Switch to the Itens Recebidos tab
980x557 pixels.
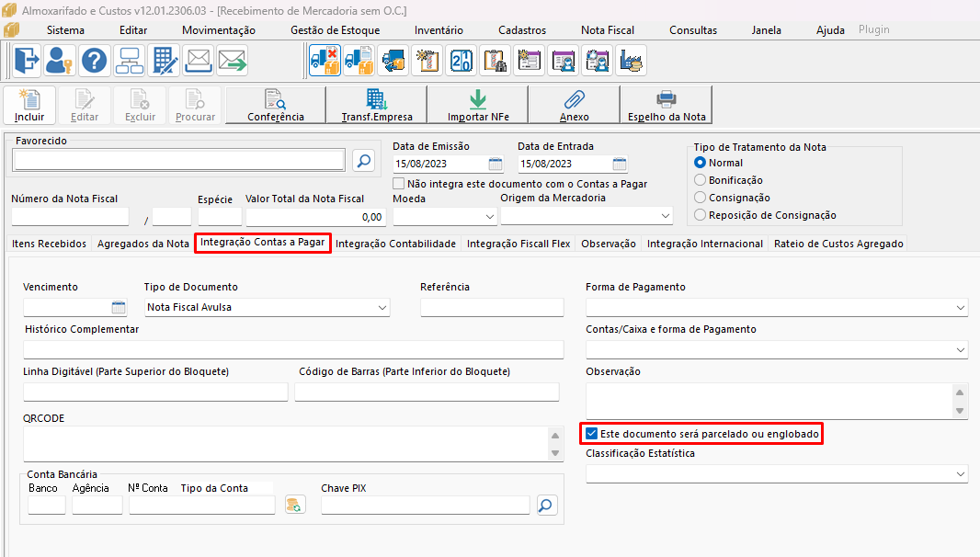click(49, 244)
